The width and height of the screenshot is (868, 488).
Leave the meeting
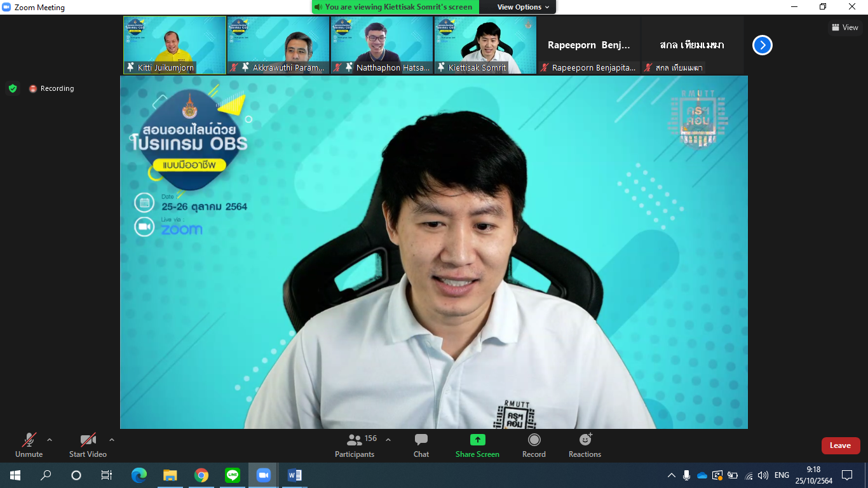pos(840,445)
